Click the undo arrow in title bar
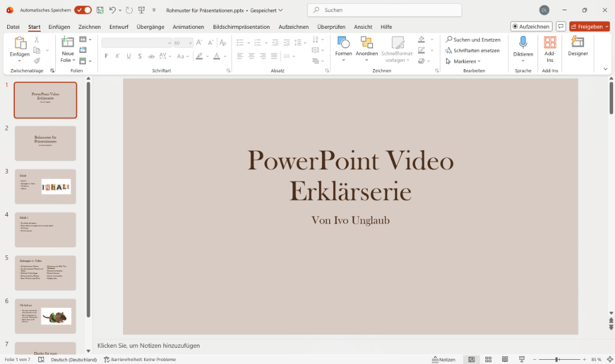 coord(112,10)
